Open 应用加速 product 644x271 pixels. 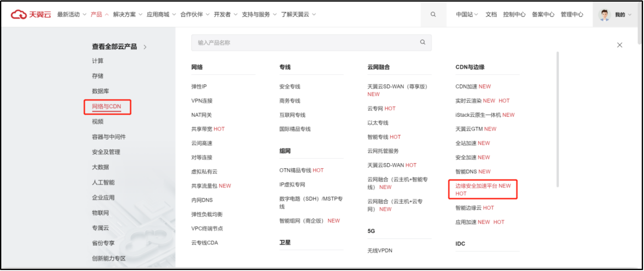coord(466,222)
